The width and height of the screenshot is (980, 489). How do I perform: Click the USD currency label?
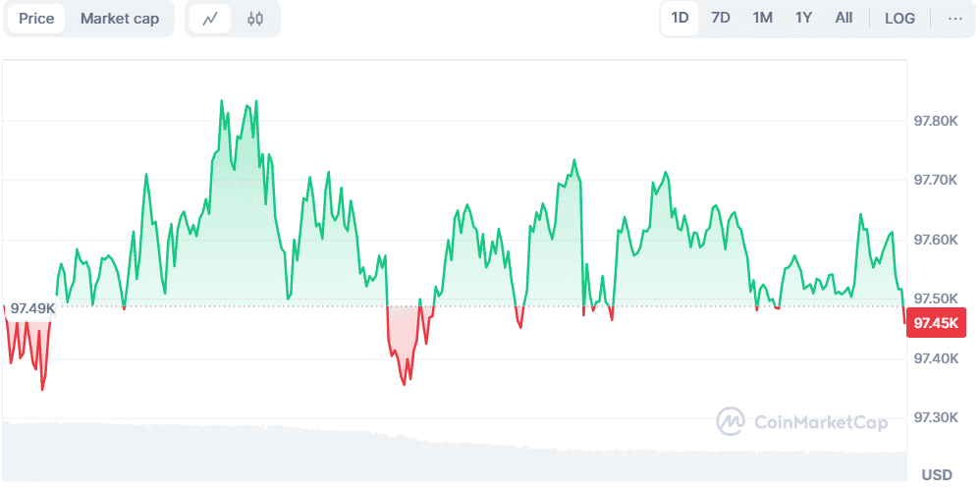click(x=937, y=475)
